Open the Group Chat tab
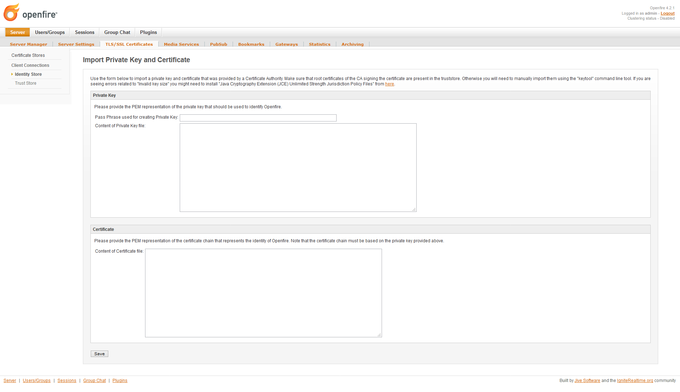This screenshot has height=392, width=680. coord(117,32)
